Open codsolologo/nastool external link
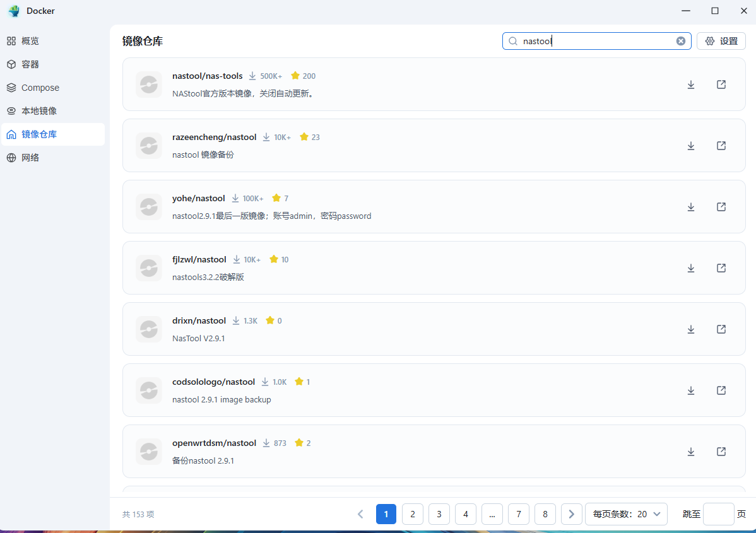 [x=721, y=391]
